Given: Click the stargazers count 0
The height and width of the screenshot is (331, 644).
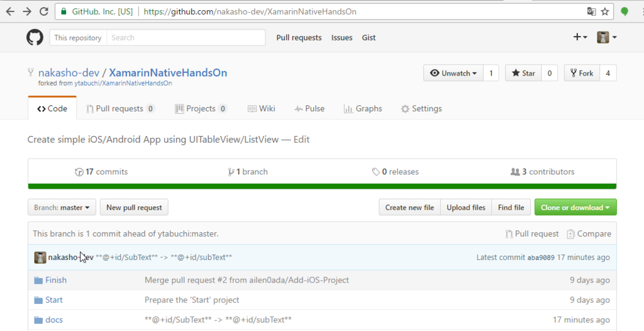Looking at the screenshot, I should pos(550,73).
